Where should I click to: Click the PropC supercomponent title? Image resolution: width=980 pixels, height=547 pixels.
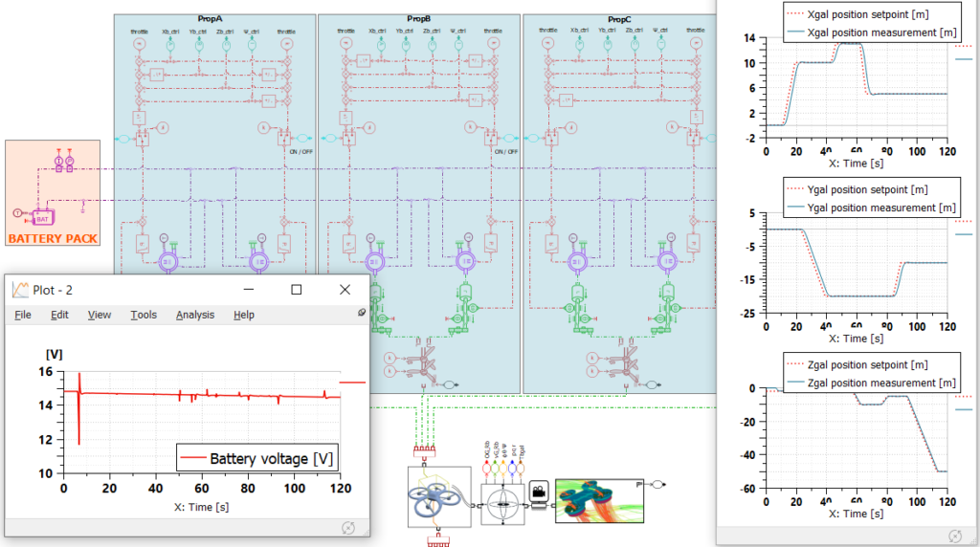click(619, 19)
